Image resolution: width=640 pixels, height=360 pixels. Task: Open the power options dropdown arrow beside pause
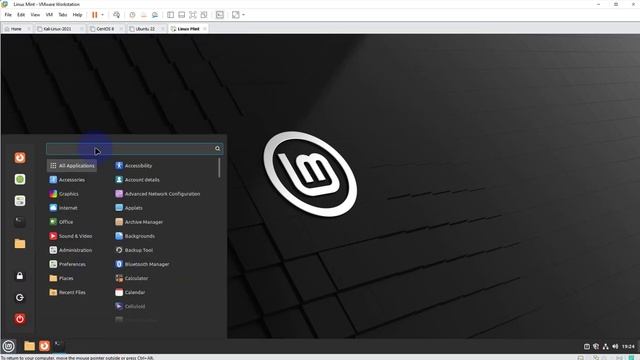pos(102,15)
